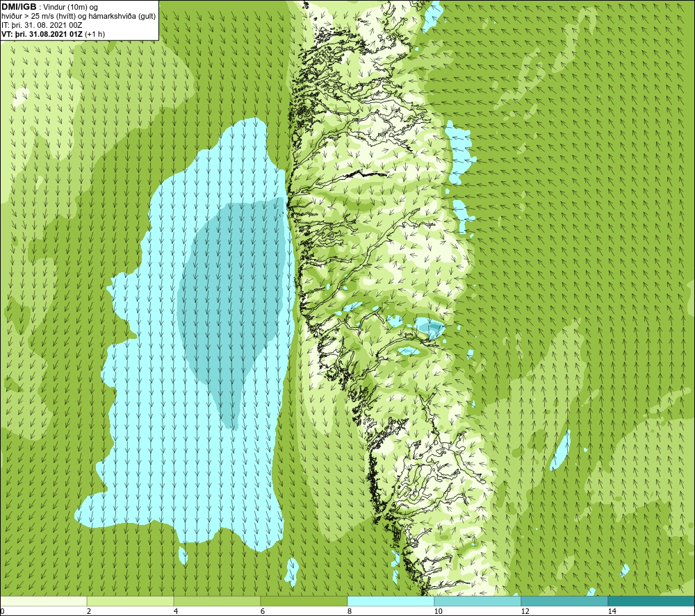
Task: Select the pale cream 0–2 m/s color swatch
Action: point(43,601)
